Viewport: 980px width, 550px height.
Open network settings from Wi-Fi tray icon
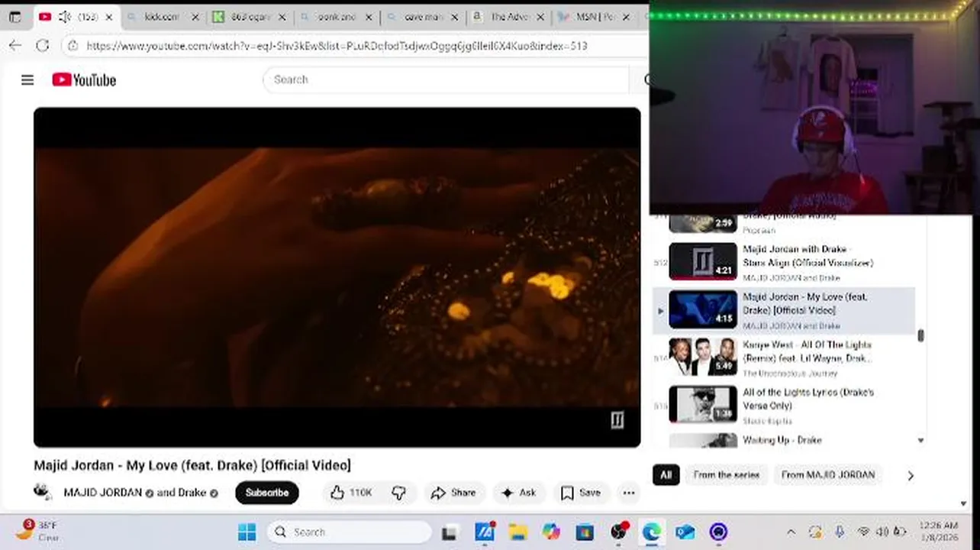(864, 532)
